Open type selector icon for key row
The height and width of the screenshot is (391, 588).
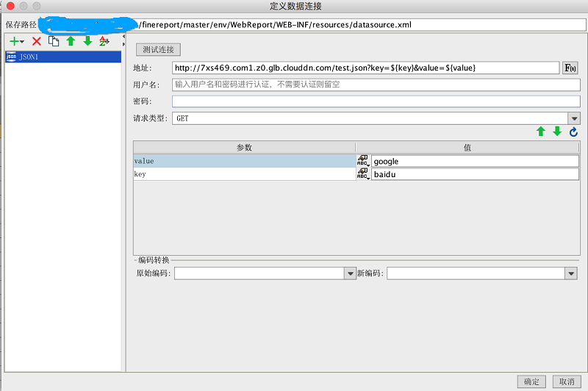[363, 174]
